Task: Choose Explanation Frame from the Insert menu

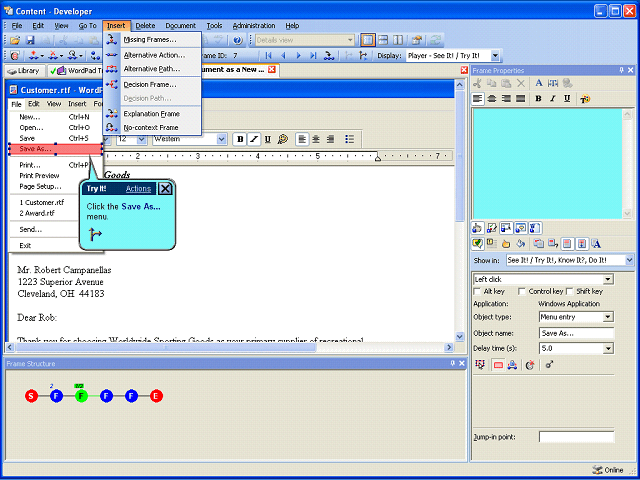Action: (152, 114)
